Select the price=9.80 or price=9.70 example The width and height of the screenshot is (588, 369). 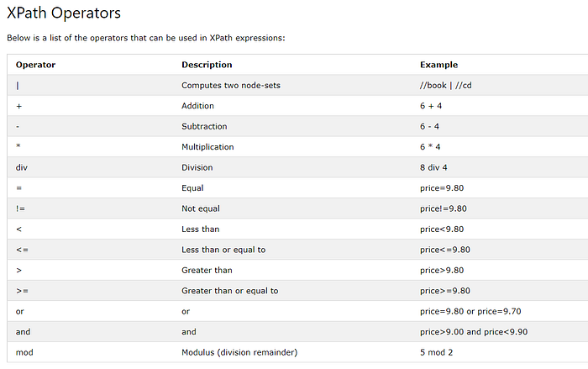pos(470,311)
